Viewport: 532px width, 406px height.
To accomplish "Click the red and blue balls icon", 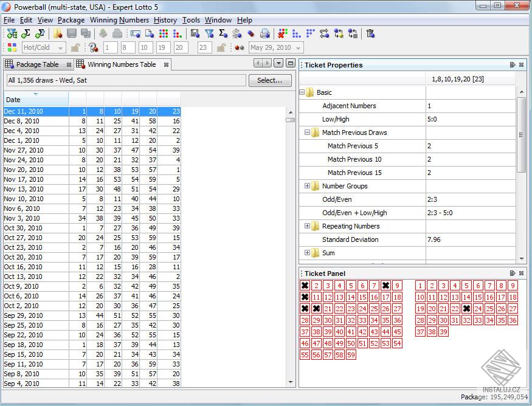I will pyautogui.click(x=251, y=33).
